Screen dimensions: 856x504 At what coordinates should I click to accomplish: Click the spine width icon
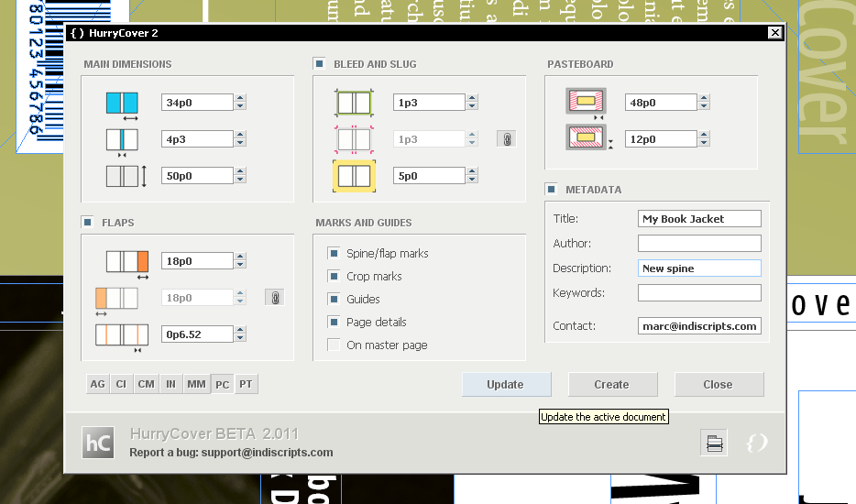pyautogui.click(x=122, y=139)
